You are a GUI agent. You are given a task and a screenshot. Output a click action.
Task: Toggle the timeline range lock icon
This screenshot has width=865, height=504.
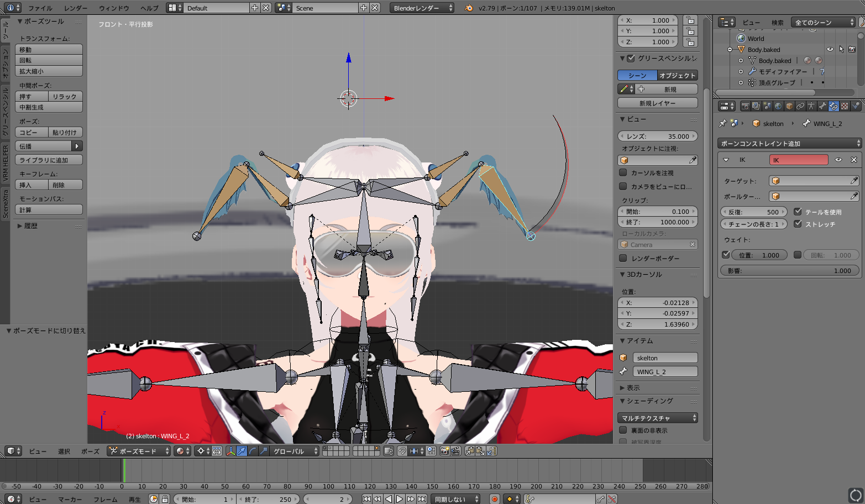coord(165,499)
